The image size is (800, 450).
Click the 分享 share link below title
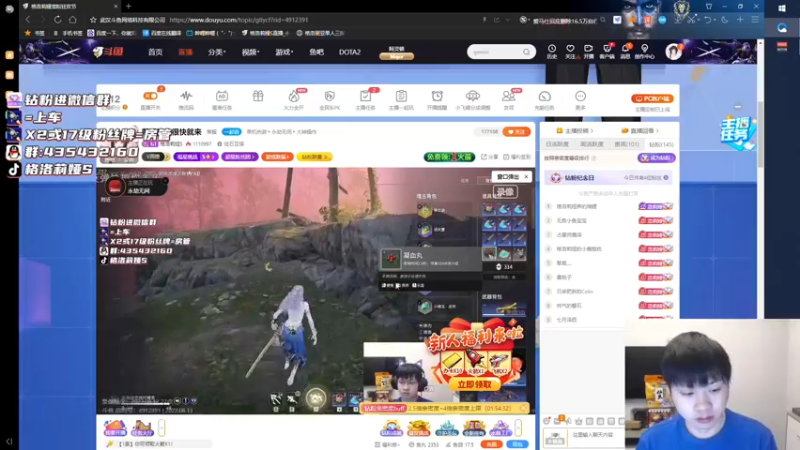(x=489, y=157)
